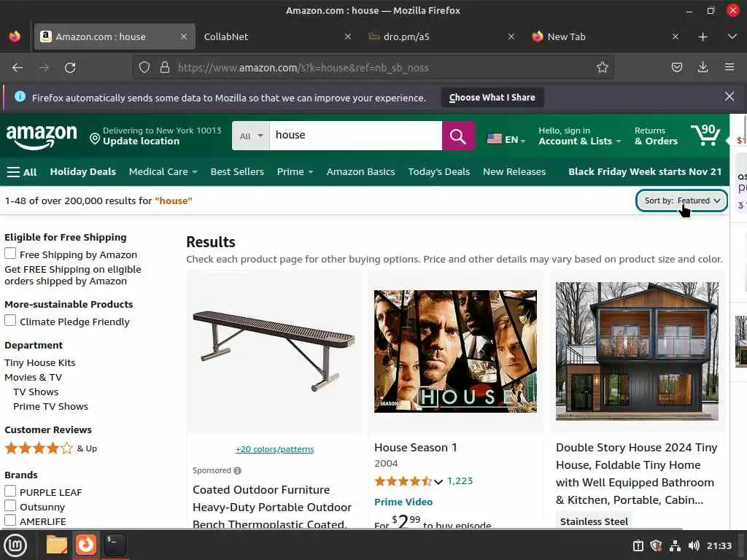Click the house search input field
This screenshot has height=560, width=747.
coord(355,136)
